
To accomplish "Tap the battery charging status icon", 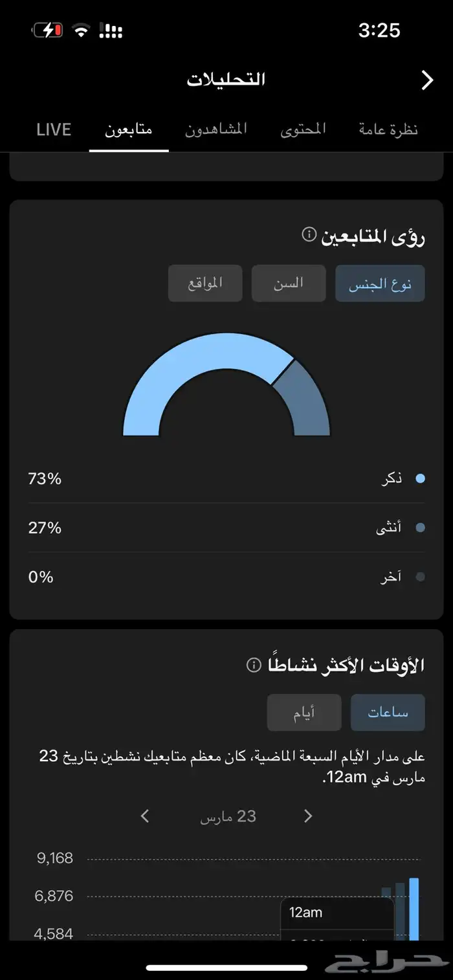I will coord(47,30).
